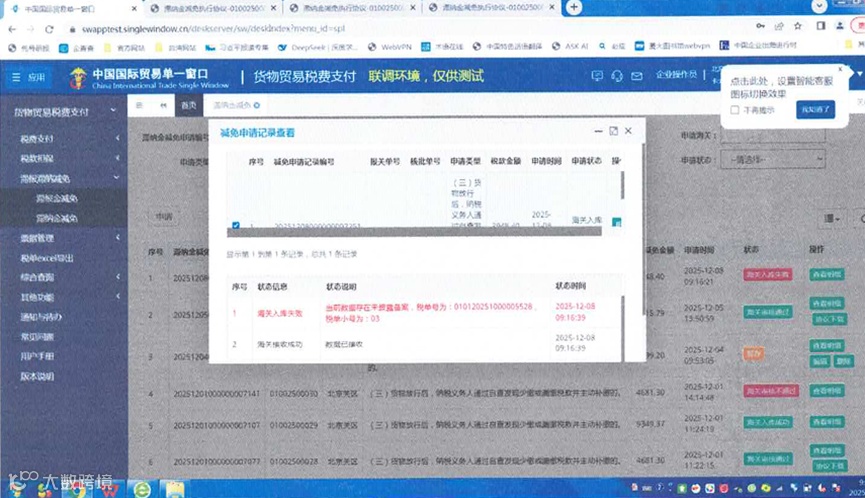Viewport: 865px width, 498px height.
Task: Select the 中国国际贸易单一窗口 browser tab
Action: pos(72,8)
